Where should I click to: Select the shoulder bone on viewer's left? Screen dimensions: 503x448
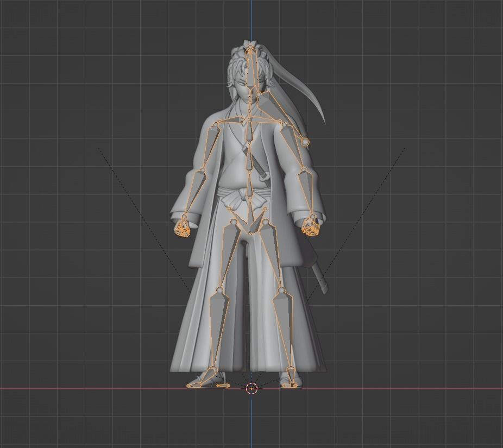point(230,121)
